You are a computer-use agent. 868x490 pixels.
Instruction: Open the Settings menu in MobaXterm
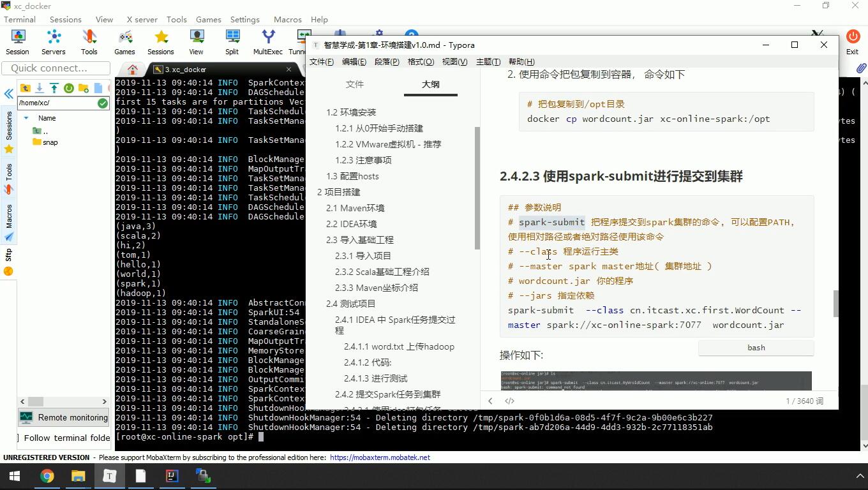pos(244,19)
